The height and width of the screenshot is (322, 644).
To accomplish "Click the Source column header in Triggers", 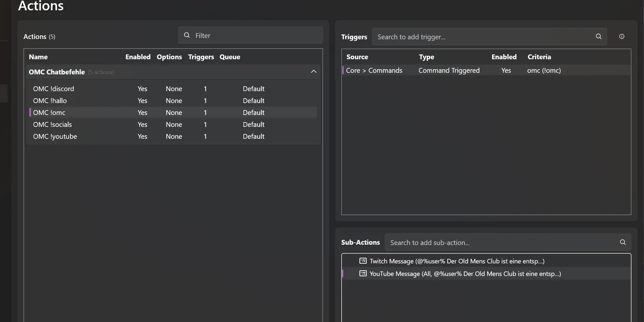I will (x=357, y=57).
